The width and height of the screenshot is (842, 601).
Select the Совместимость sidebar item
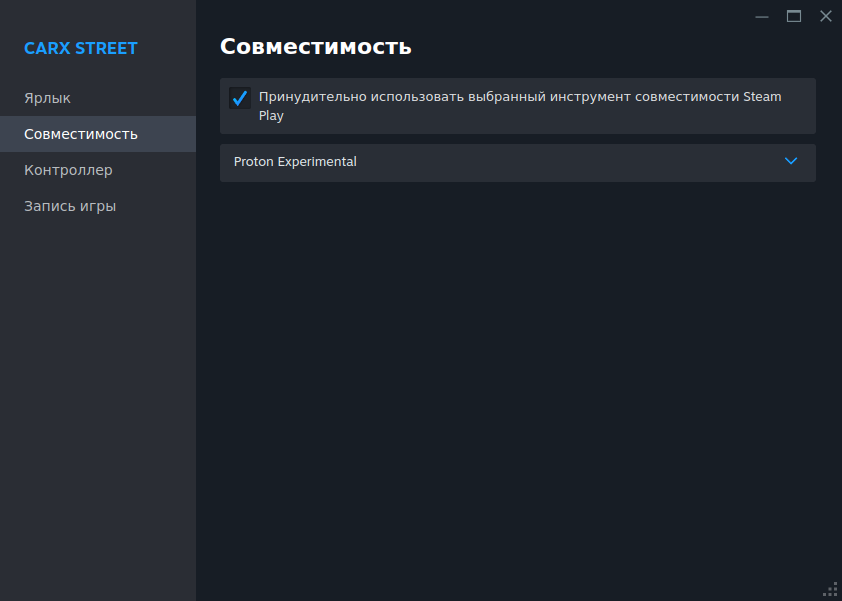(x=98, y=134)
